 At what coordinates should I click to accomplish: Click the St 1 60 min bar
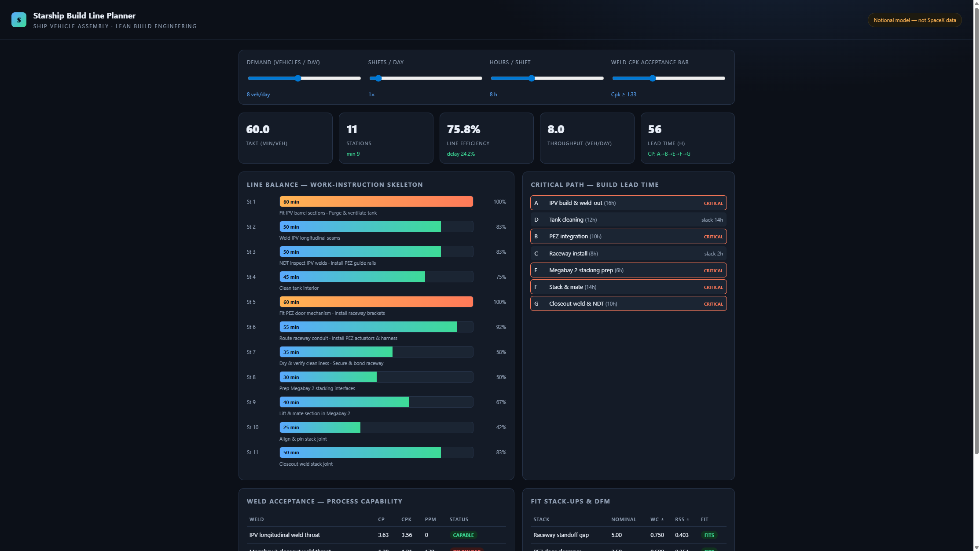(376, 201)
